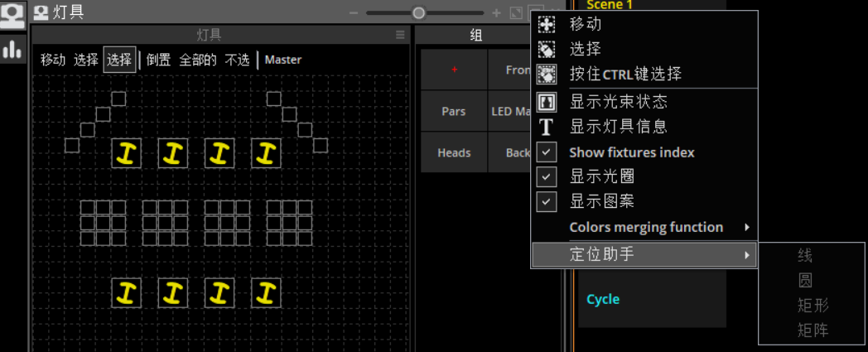This screenshot has width=868, height=352.
Task: Click the first yellow moving-head fixture in top row
Action: point(126,153)
